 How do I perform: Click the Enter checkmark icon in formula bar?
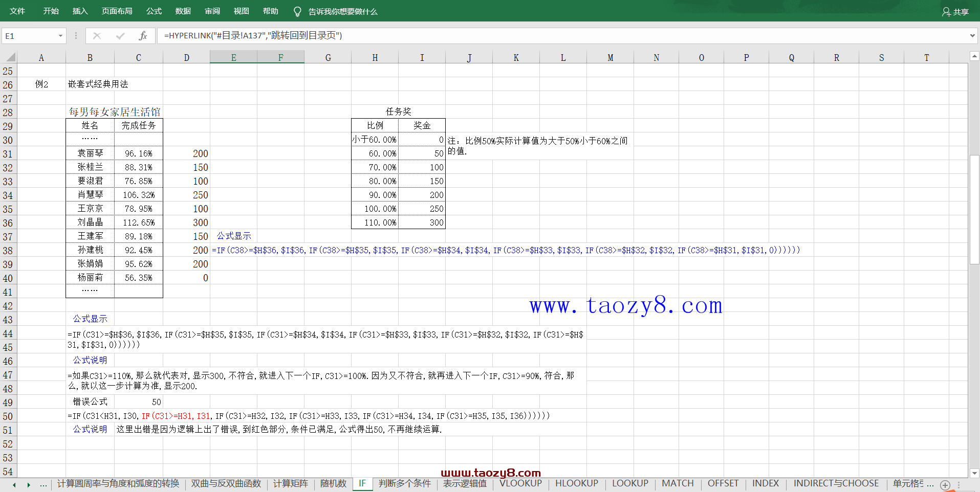pyautogui.click(x=119, y=36)
